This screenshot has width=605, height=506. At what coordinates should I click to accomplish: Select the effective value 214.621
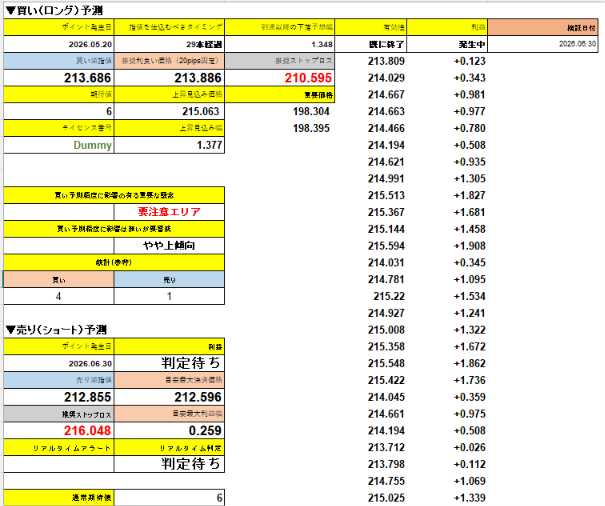386,162
